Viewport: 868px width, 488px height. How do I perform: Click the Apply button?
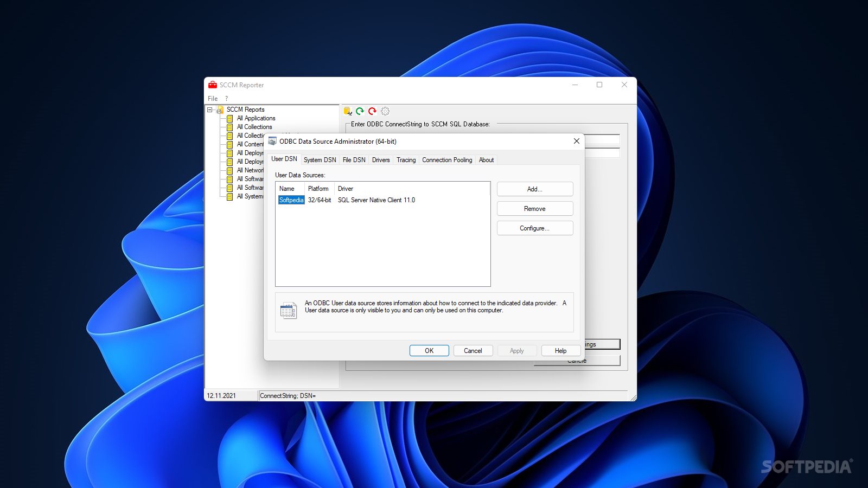(517, 351)
